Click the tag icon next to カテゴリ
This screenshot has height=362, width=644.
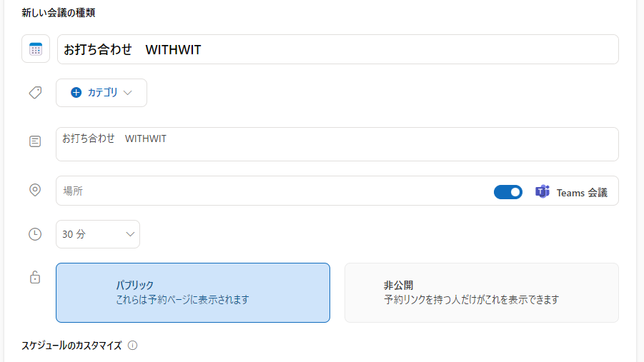(x=35, y=93)
